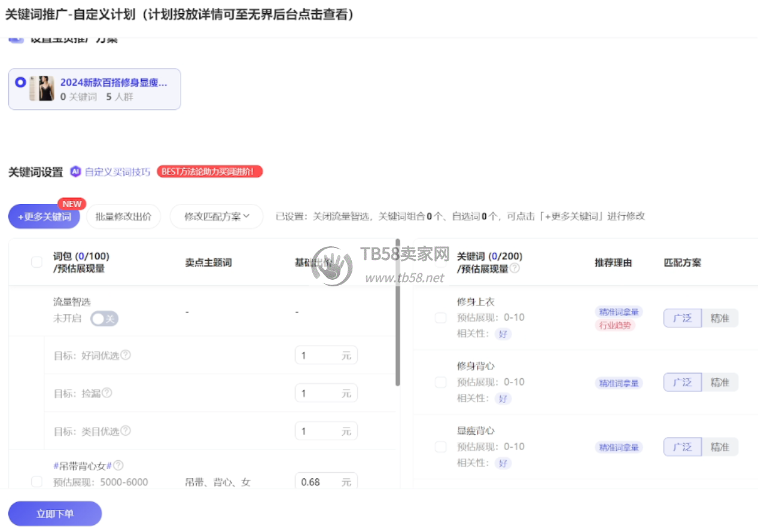Click help icon next to 目标：捡漏
This screenshot has height=532, width=758.
tap(106, 393)
